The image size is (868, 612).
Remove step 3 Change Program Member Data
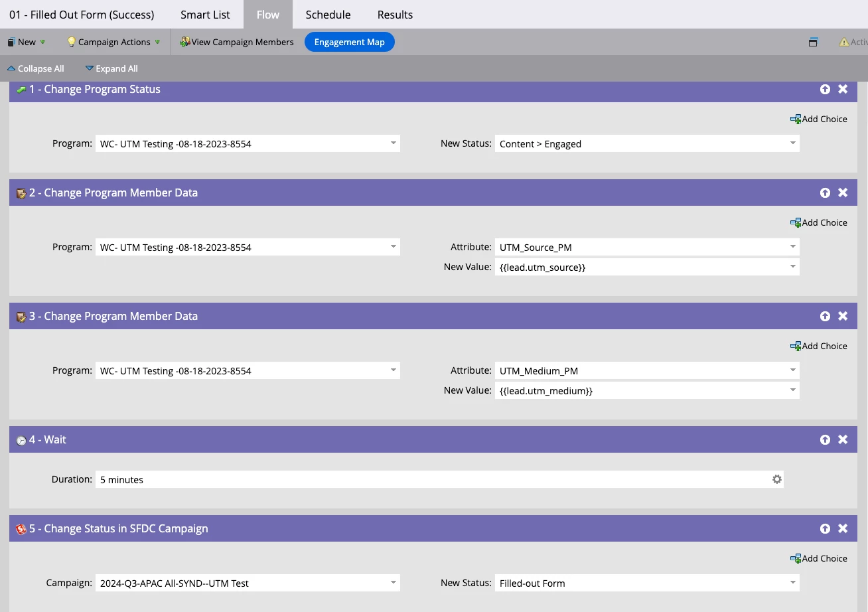(x=843, y=316)
